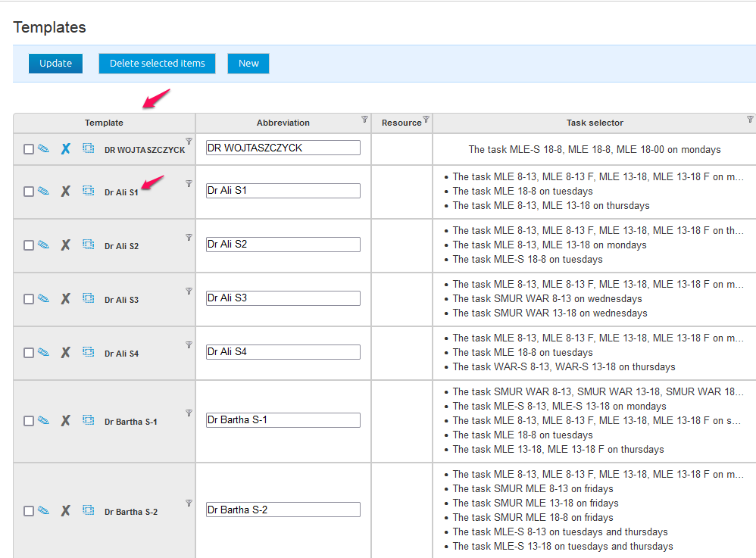Open the filter icon in Dr Bartha S-1 template cell
Image resolution: width=756 pixels, height=558 pixels.
coord(189,413)
